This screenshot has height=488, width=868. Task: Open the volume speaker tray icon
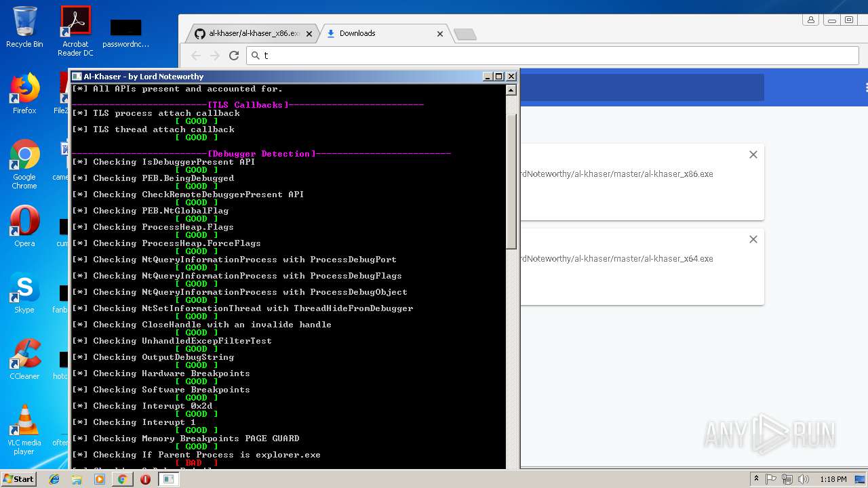point(804,479)
